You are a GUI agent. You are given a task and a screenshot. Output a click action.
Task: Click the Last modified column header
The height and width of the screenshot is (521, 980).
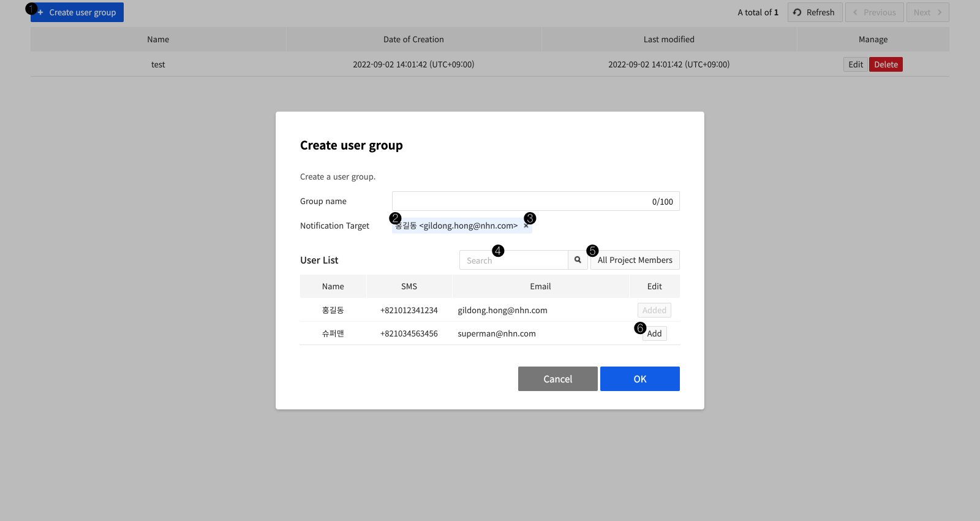point(669,39)
